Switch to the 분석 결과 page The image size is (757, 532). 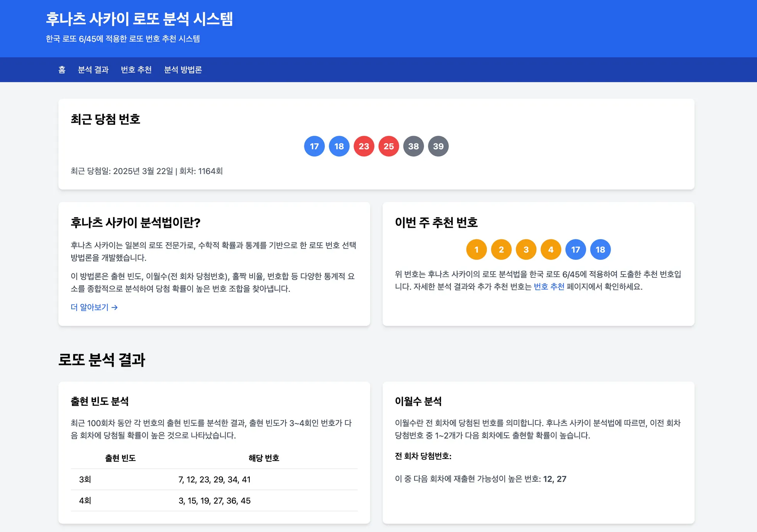93,69
